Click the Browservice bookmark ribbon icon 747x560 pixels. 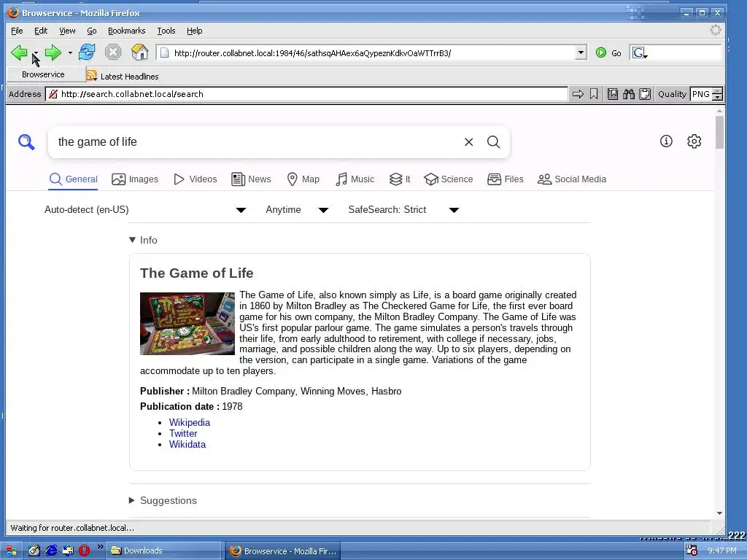[x=594, y=94]
